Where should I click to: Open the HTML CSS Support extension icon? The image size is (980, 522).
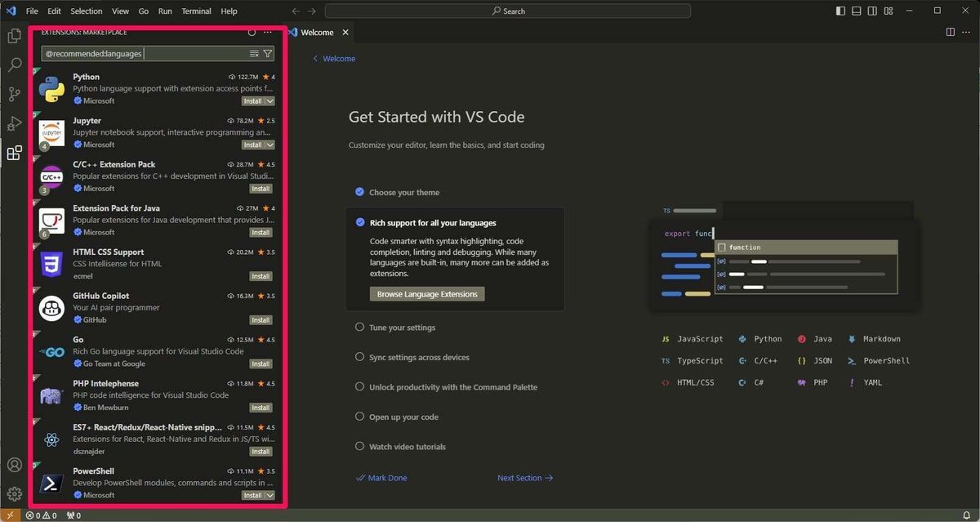pos(52,265)
